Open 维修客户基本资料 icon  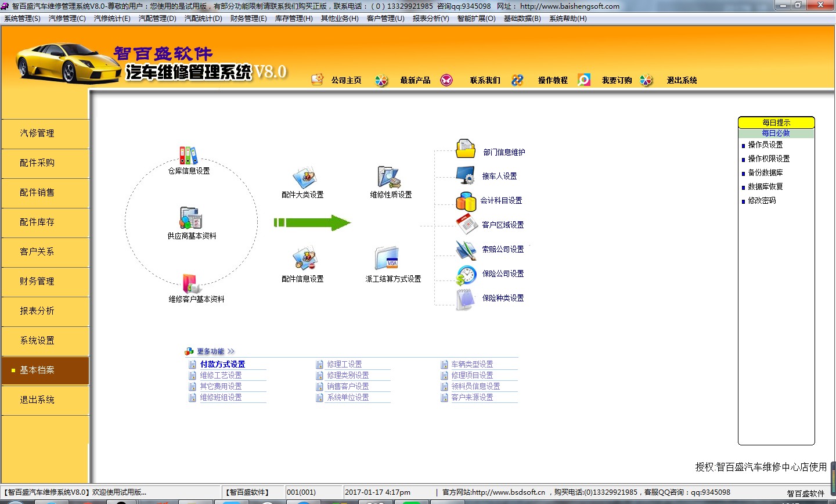click(191, 284)
